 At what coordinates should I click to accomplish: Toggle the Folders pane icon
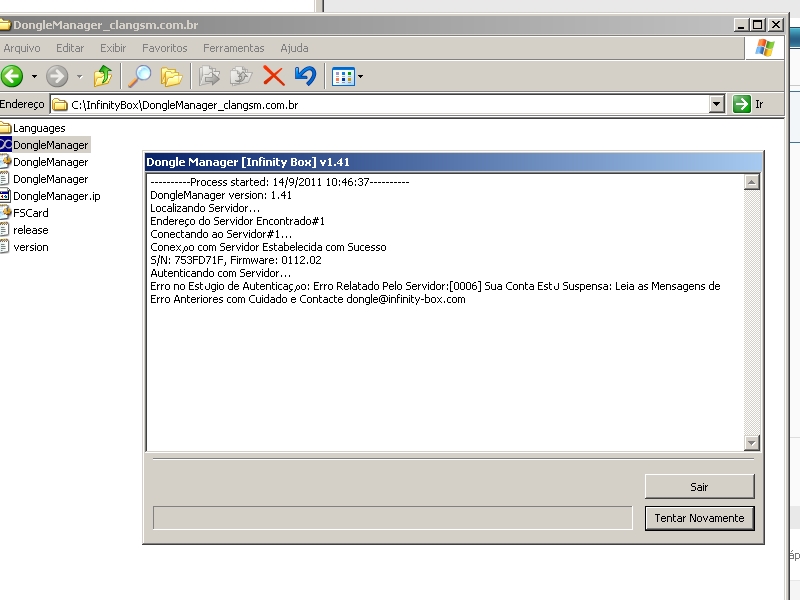(171, 77)
